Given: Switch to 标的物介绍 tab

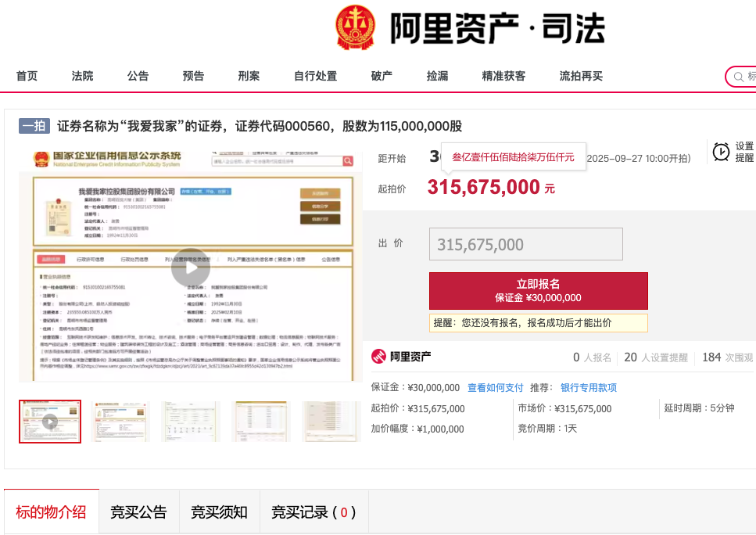Looking at the screenshot, I should click(x=51, y=512).
